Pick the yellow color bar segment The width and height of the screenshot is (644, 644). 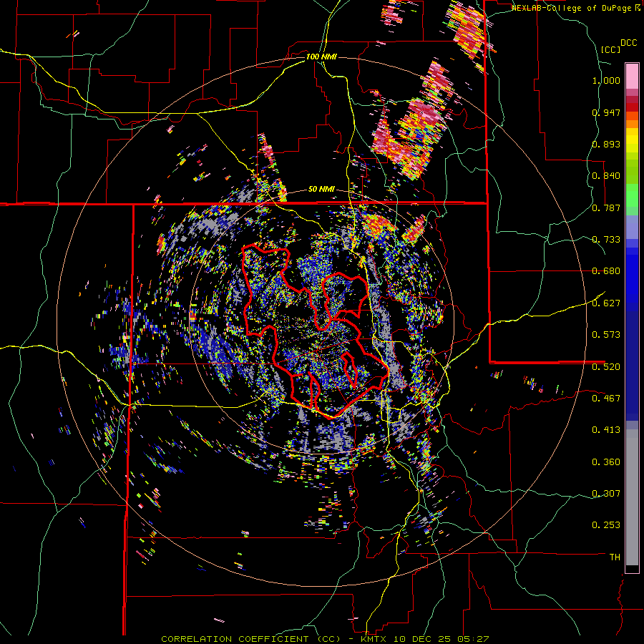[x=632, y=140]
